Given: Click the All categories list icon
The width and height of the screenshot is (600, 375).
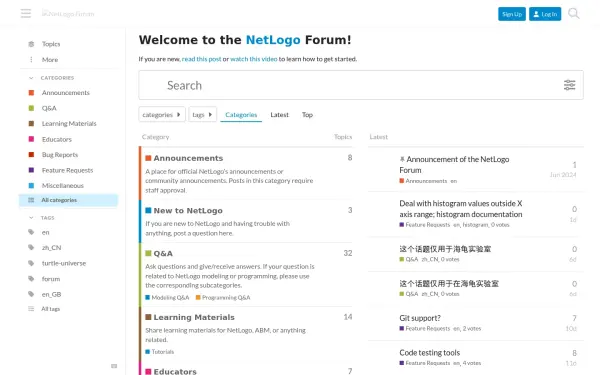Looking at the screenshot, I should (31, 200).
